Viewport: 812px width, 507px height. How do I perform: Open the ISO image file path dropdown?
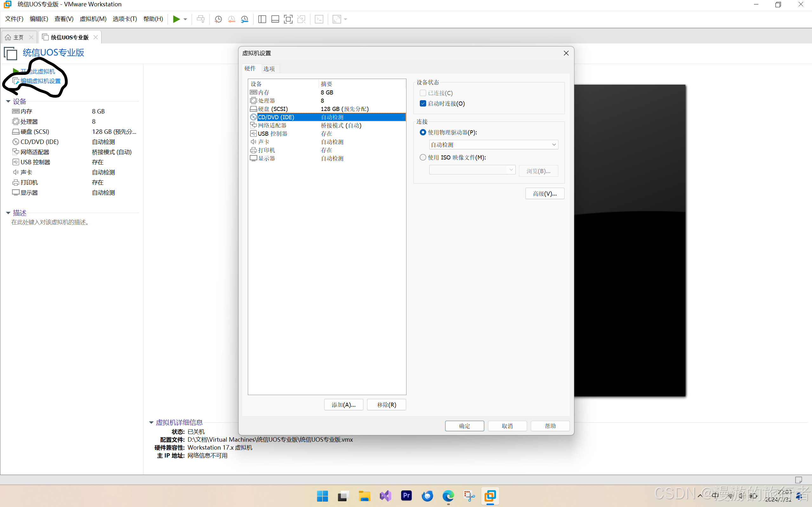pos(472,170)
